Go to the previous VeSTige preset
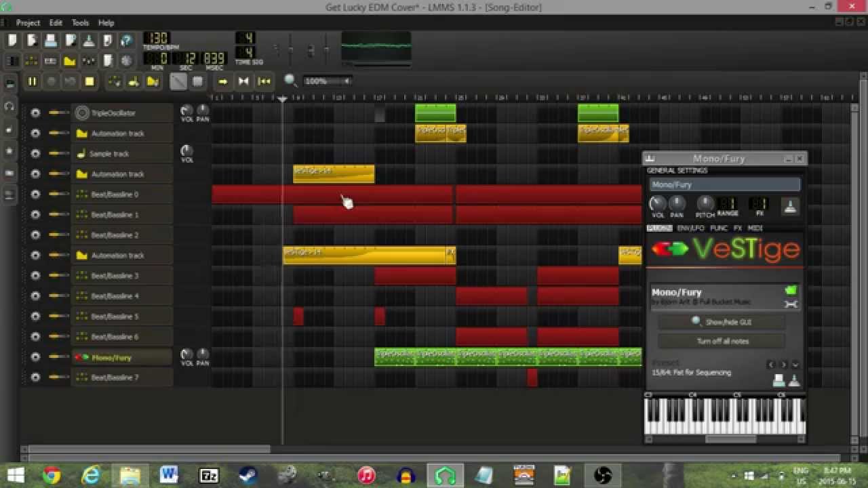This screenshot has width=868, height=488. [x=771, y=365]
